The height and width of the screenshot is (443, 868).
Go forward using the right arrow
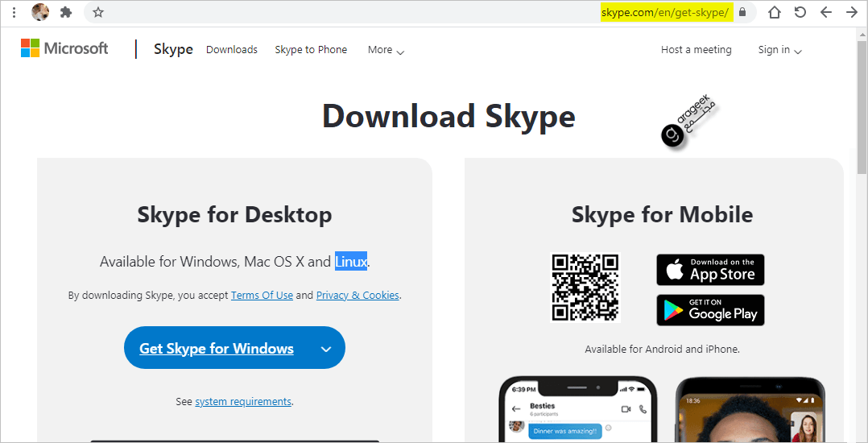click(x=852, y=12)
